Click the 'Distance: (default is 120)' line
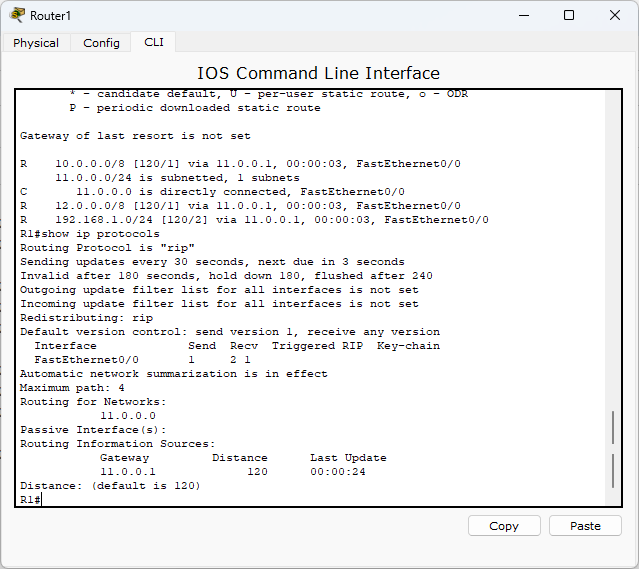This screenshot has width=639, height=569. click(110, 486)
